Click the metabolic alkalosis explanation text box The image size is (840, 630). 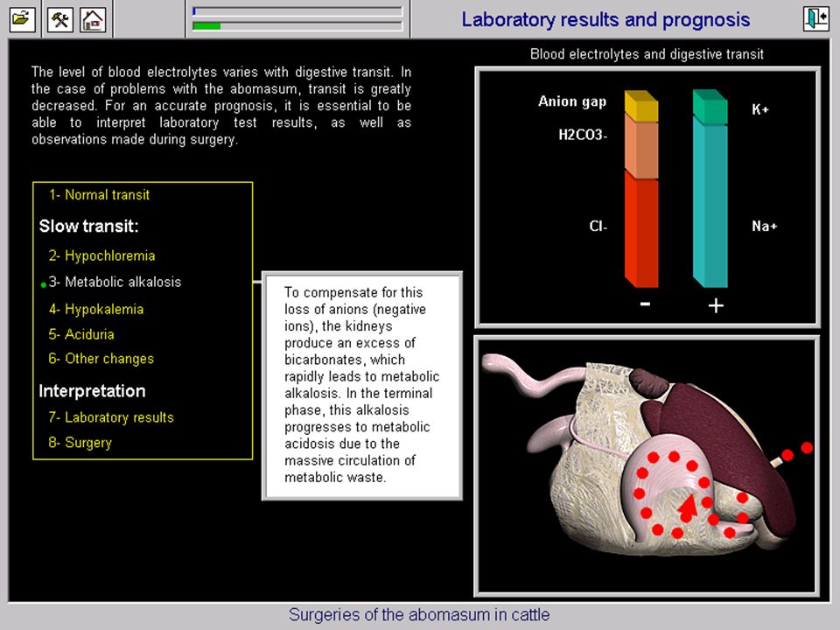(362, 386)
